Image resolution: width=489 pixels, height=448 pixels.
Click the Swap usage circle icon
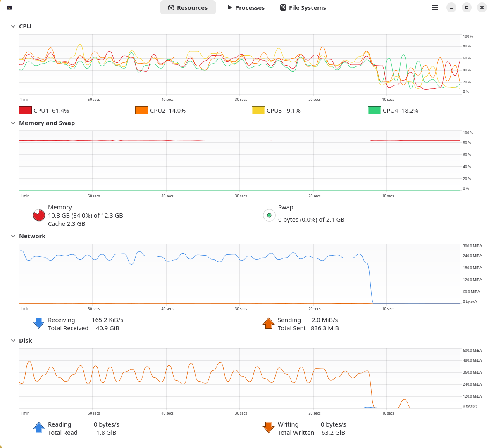pyautogui.click(x=269, y=215)
